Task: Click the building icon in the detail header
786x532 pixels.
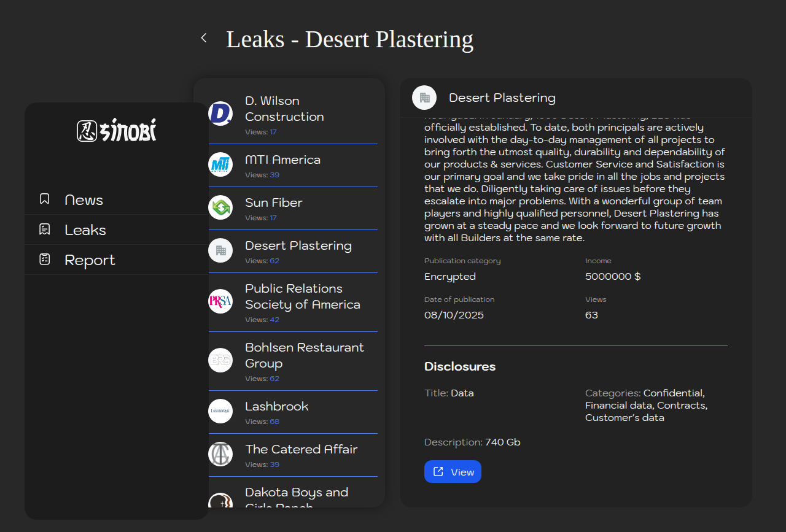Action: pos(424,98)
